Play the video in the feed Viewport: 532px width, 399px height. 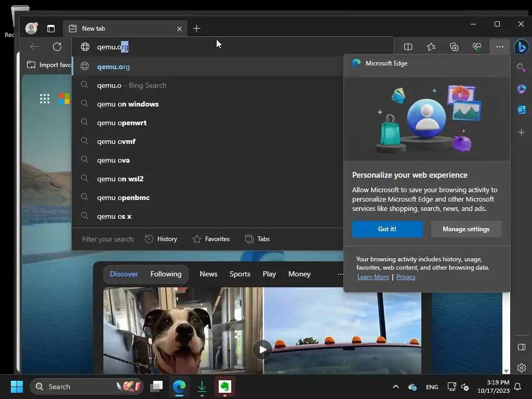(262, 350)
